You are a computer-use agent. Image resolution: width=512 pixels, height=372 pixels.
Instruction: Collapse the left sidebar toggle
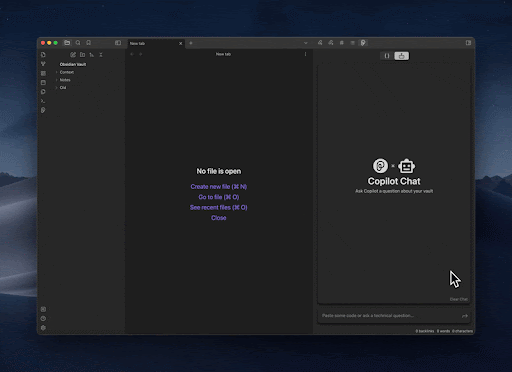tap(118, 43)
